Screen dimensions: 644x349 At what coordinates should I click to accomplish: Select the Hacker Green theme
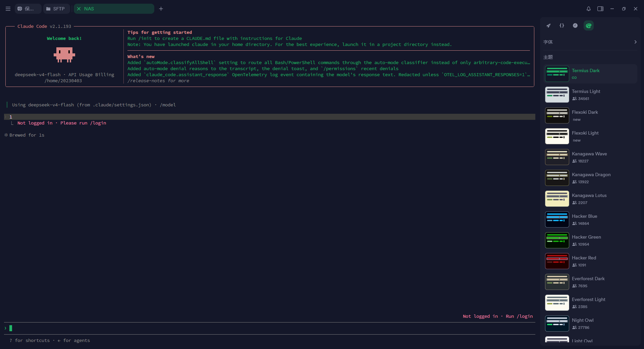pos(590,240)
